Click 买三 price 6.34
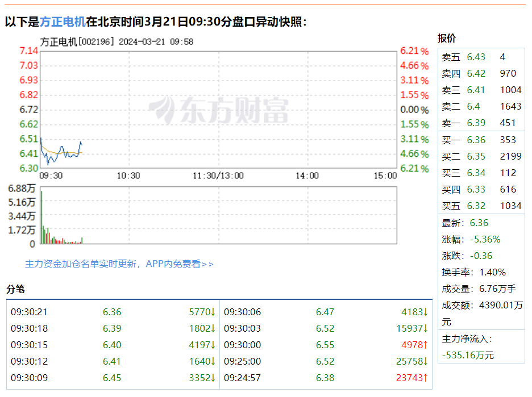This screenshot has height=397, width=532. coord(476,173)
